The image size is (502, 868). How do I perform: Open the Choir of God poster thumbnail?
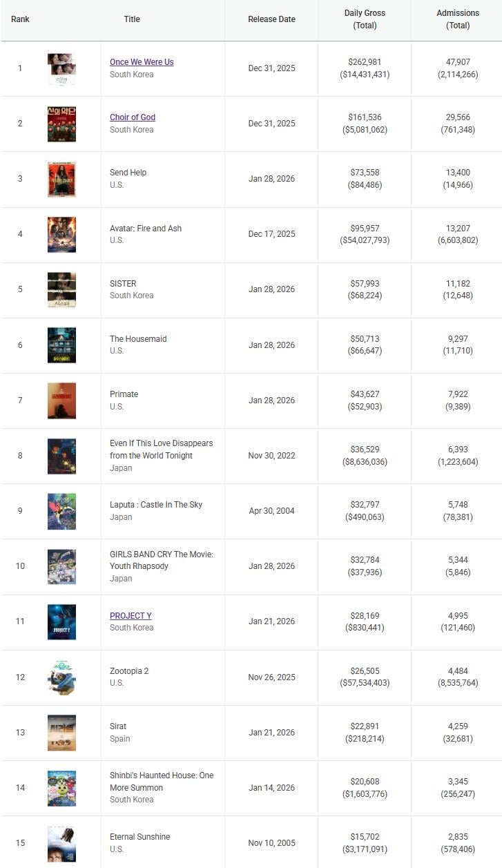(61, 124)
